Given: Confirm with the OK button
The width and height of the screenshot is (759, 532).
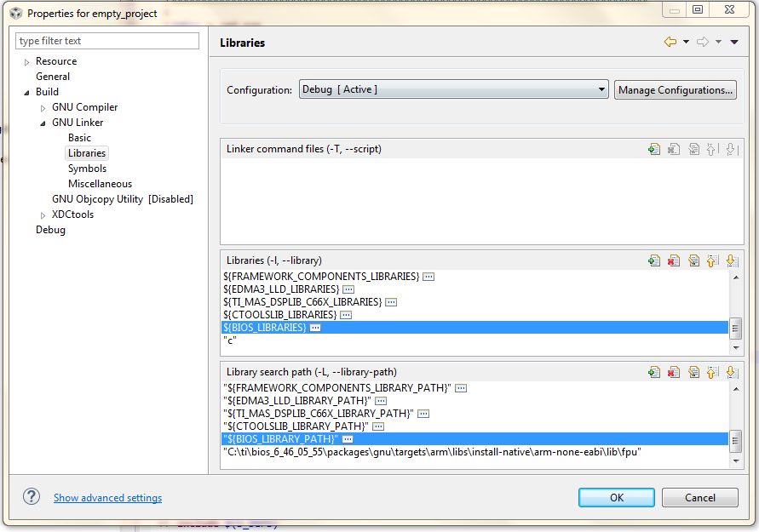Looking at the screenshot, I should coord(617,498).
